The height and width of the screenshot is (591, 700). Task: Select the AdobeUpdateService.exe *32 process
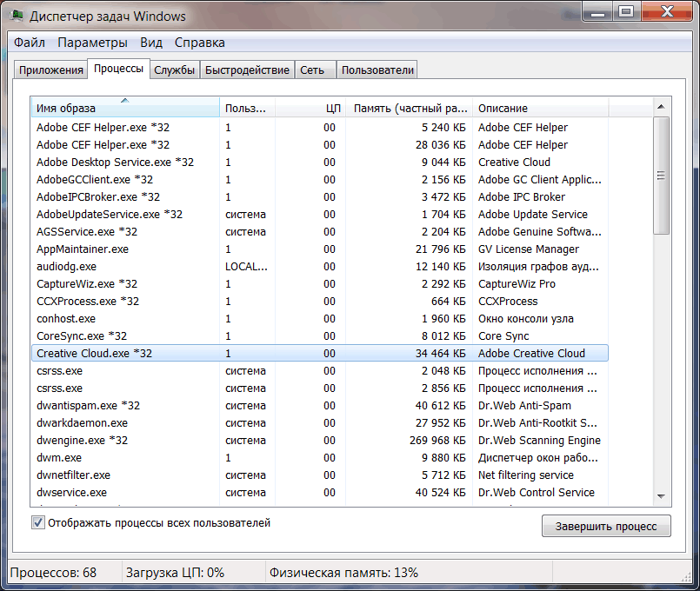pyautogui.click(x=320, y=215)
